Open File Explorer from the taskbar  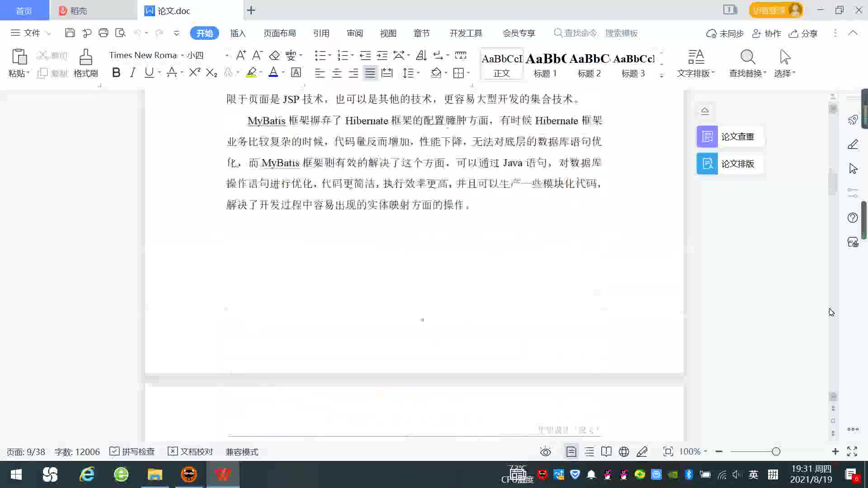(x=155, y=474)
